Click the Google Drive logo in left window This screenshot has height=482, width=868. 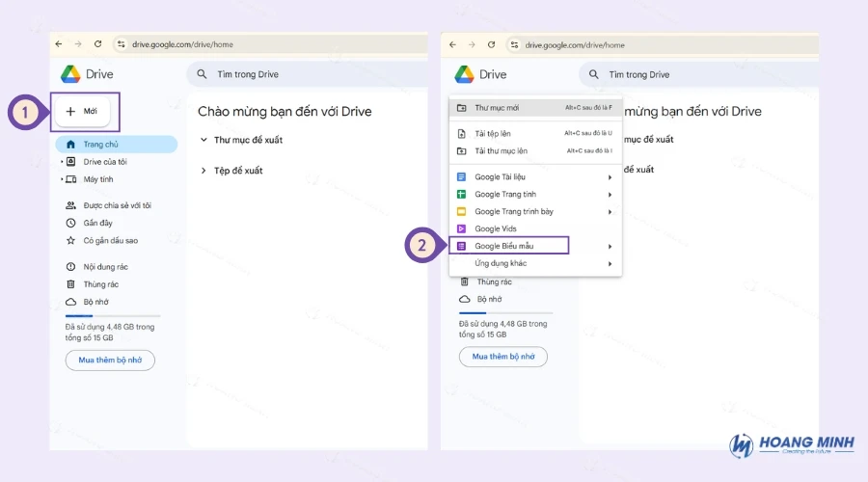pyautogui.click(x=70, y=74)
